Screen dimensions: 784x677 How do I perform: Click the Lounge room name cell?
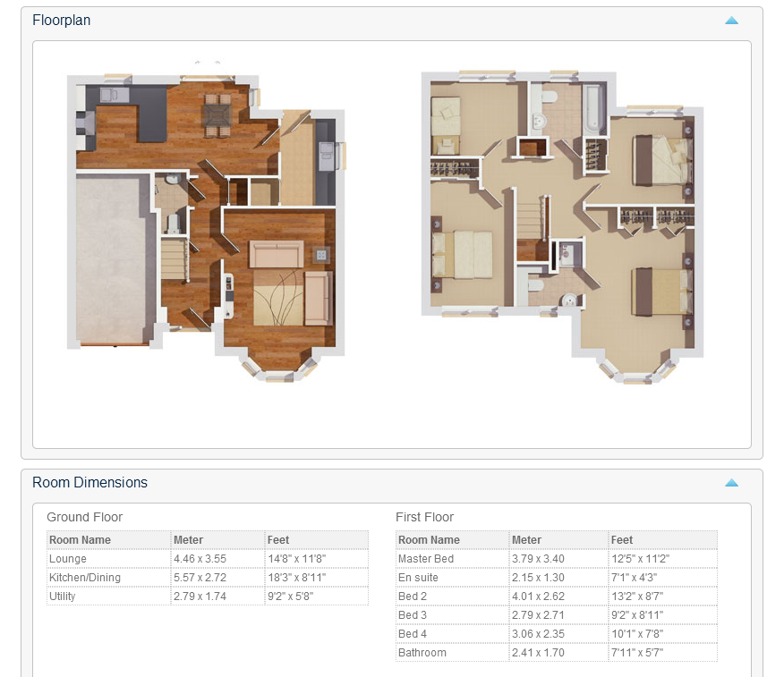(108, 559)
